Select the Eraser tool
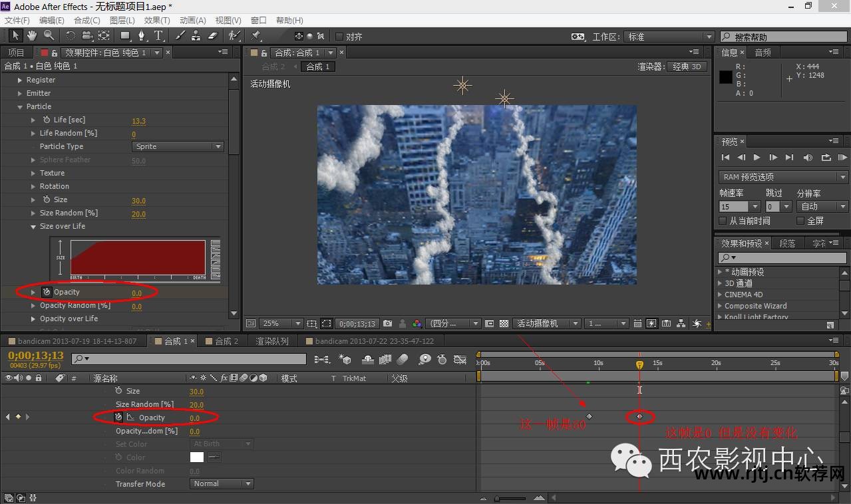The height and width of the screenshot is (504, 851). [213, 35]
